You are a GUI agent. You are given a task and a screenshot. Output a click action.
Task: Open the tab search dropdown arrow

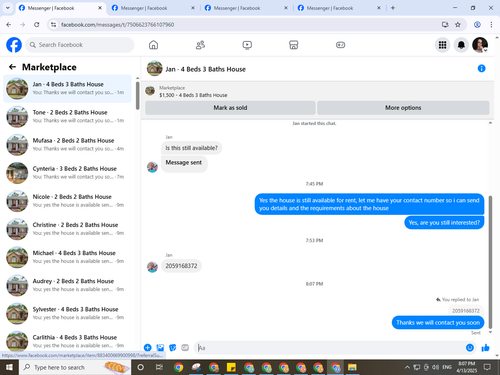pyautogui.click(x=8, y=8)
